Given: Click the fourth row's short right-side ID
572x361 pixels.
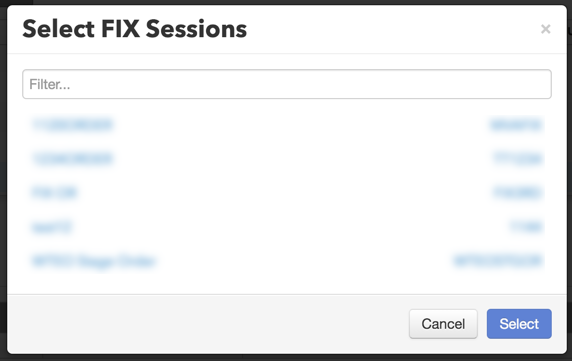Looking at the screenshot, I should point(526,227).
